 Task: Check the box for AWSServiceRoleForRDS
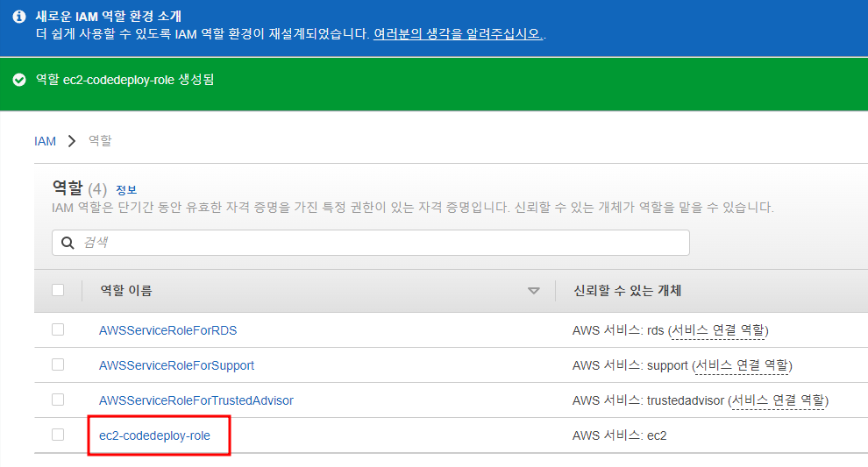point(58,329)
